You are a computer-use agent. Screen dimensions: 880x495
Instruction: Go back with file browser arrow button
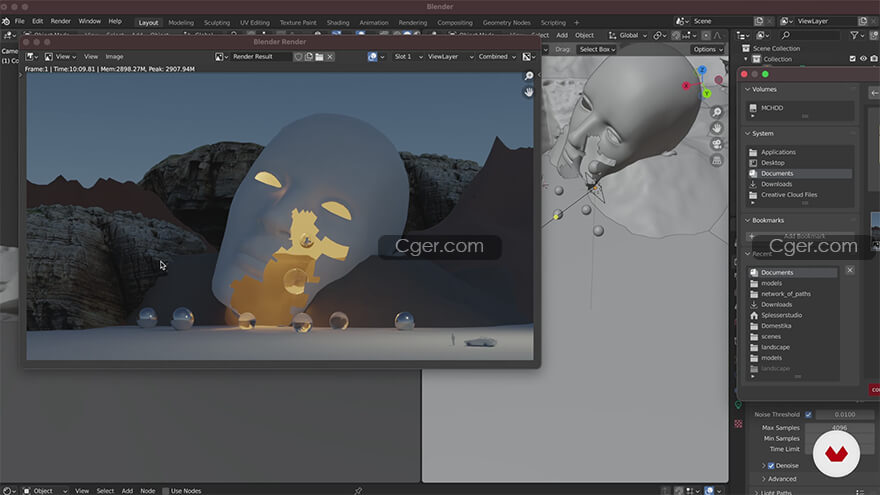click(x=874, y=93)
